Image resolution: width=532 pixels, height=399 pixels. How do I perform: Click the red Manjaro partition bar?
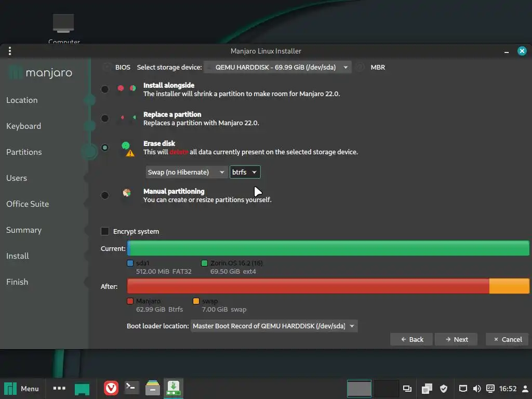click(x=308, y=286)
